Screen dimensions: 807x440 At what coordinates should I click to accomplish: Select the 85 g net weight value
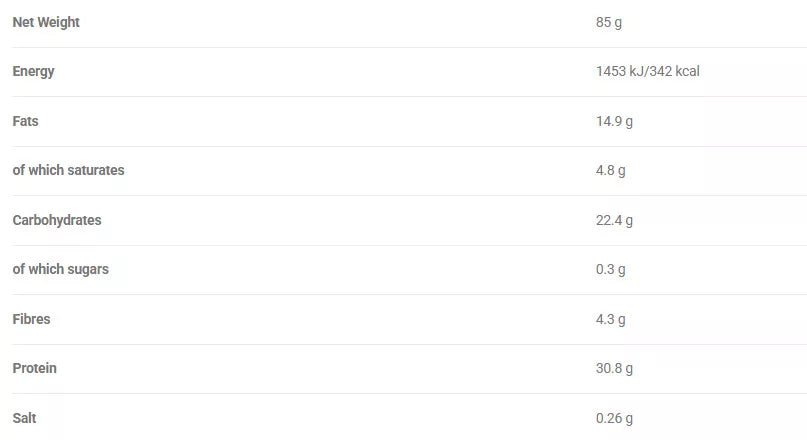[x=609, y=22]
